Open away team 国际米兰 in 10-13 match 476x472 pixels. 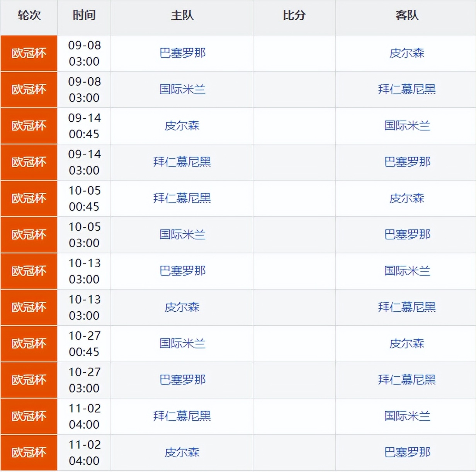pyautogui.click(x=407, y=271)
